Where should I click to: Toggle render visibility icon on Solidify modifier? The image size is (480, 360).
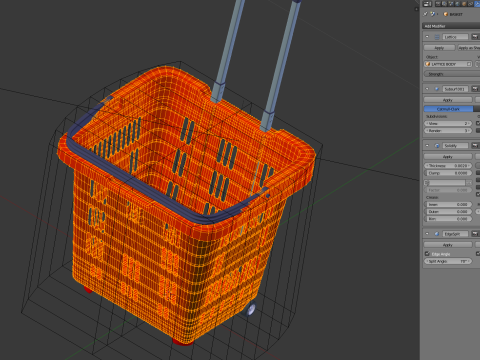click(x=475, y=146)
